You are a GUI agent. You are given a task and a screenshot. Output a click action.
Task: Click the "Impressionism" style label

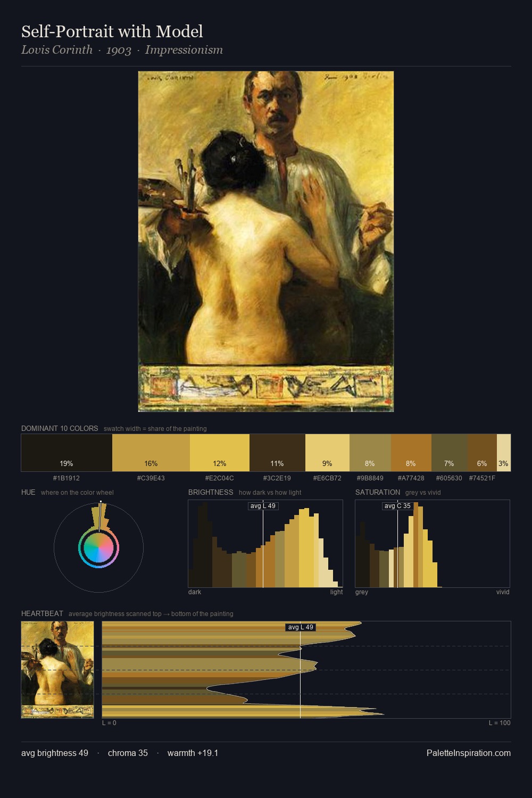coord(184,50)
